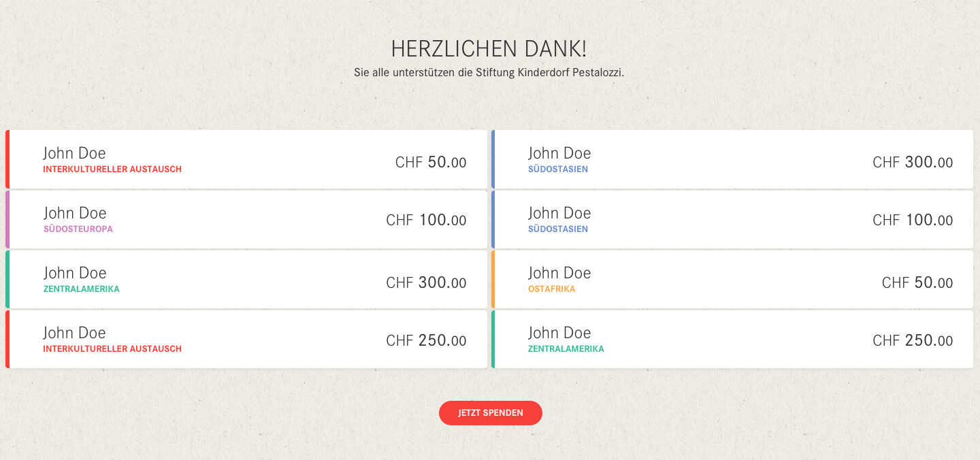This screenshot has width=980, height=460.
Task: Click the SÜDOSTASIEN label beside CHF 300.00
Action: coord(558,169)
